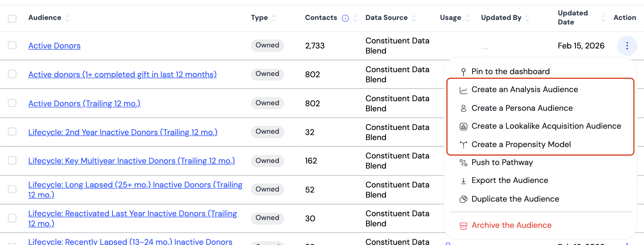Click the Propensity Model branch icon

(x=463, y=145)
